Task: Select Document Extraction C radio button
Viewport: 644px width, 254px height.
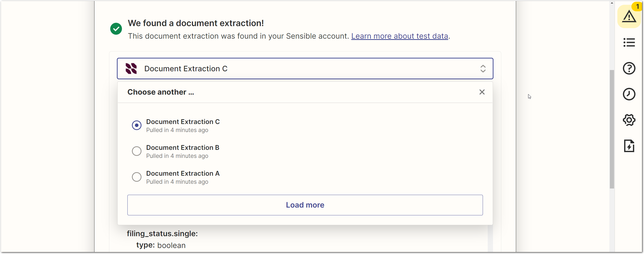Action: (x=137, y=125)
